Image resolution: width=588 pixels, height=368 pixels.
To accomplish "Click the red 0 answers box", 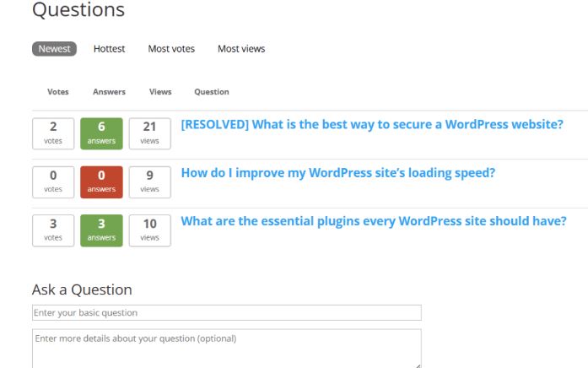I will tap(101, 182).
